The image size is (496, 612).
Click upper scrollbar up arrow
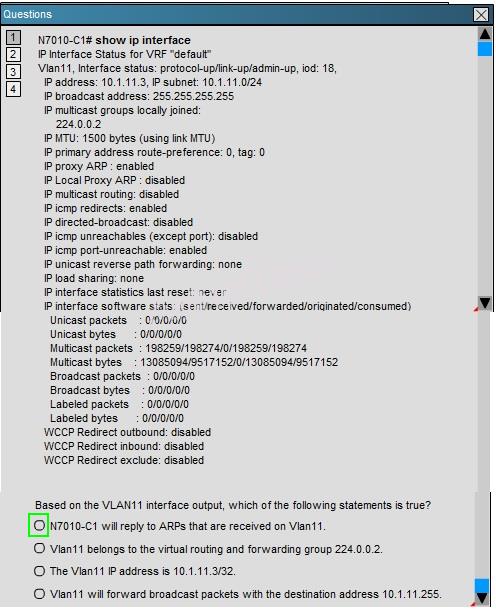[x=485, y=34]
